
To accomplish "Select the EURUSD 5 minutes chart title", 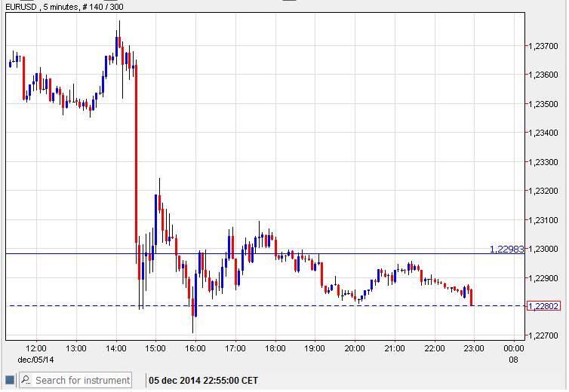I will (65, 6).
